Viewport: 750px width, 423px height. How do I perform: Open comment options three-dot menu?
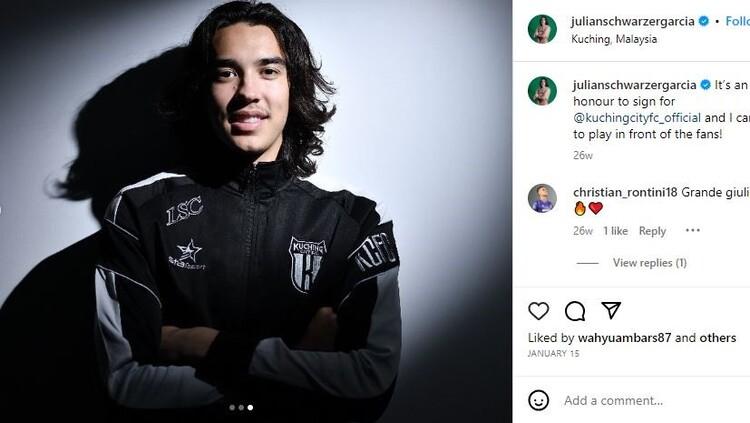click(x=692, y=231)
